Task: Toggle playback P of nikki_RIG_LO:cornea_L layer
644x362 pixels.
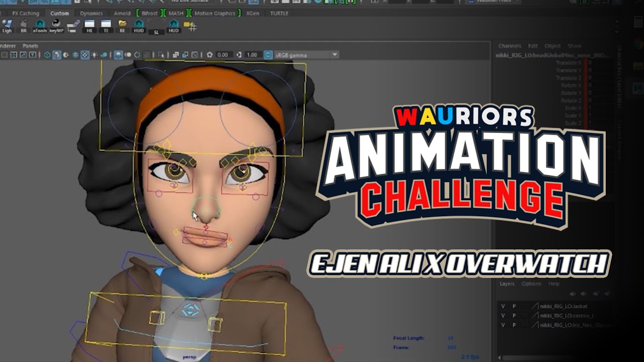Action: (514, 316)
